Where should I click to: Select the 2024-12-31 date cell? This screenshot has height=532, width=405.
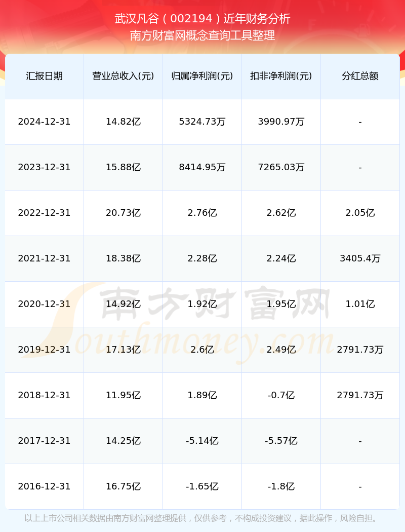45,122
